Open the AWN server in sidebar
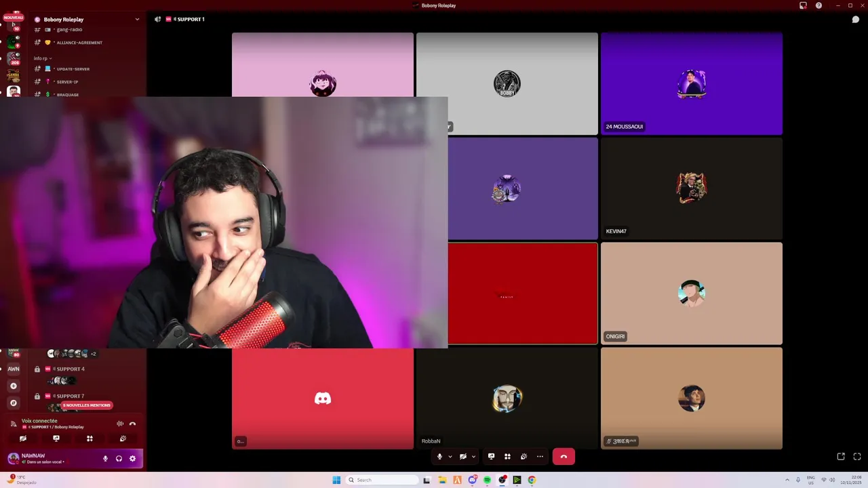This screenshot has width=868, height=488. point(13,369)
